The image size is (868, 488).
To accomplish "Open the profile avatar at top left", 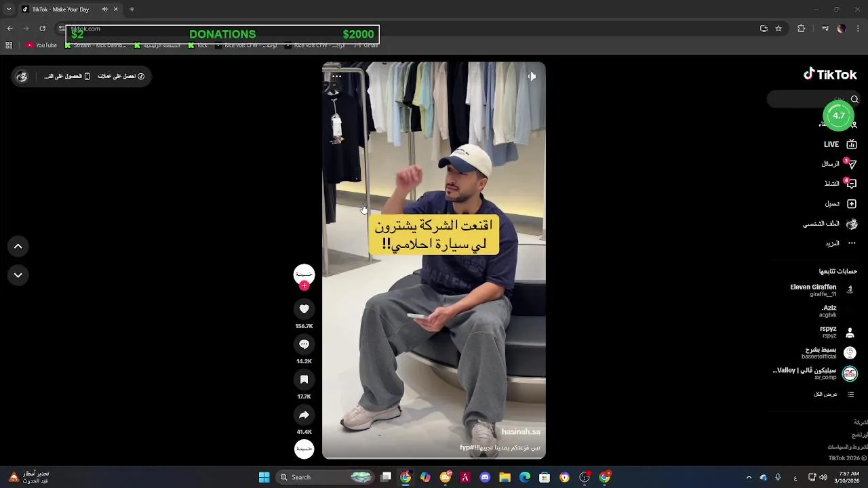I will pos(22,77).
